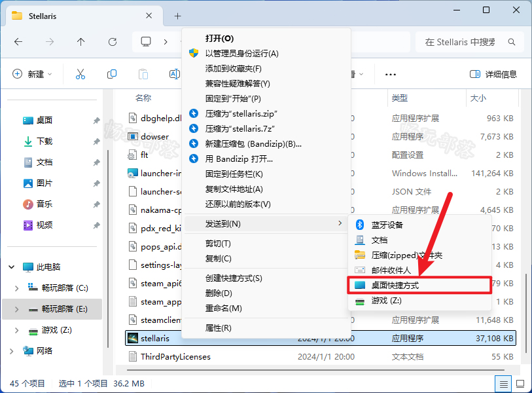Select the ThirdPartyLicenses file row
This screenshot has height=393, width=532.
[x=321, y=357]
